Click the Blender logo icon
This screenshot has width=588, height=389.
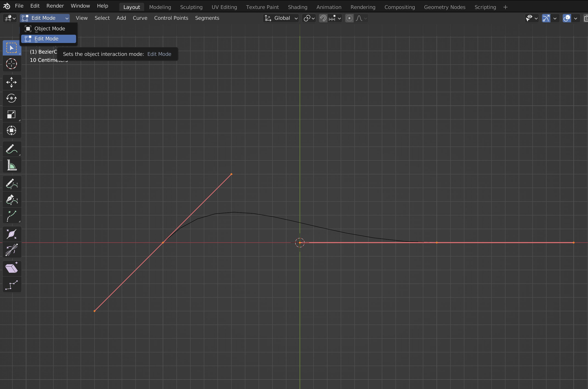(7, 6)
